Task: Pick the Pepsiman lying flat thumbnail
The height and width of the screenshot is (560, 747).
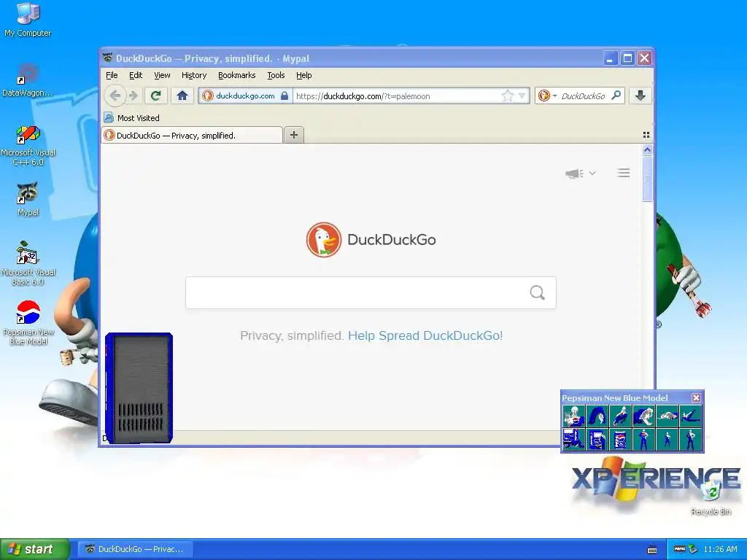Action: [667, 416]
